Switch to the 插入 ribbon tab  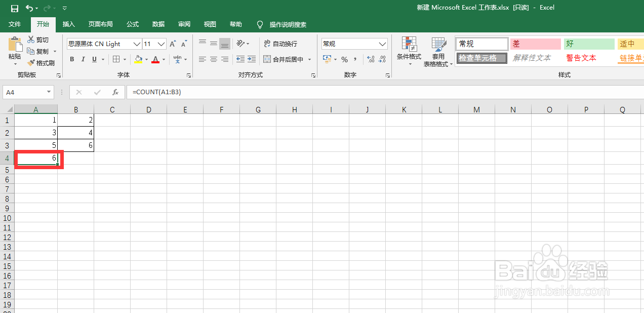pos(68,24)
